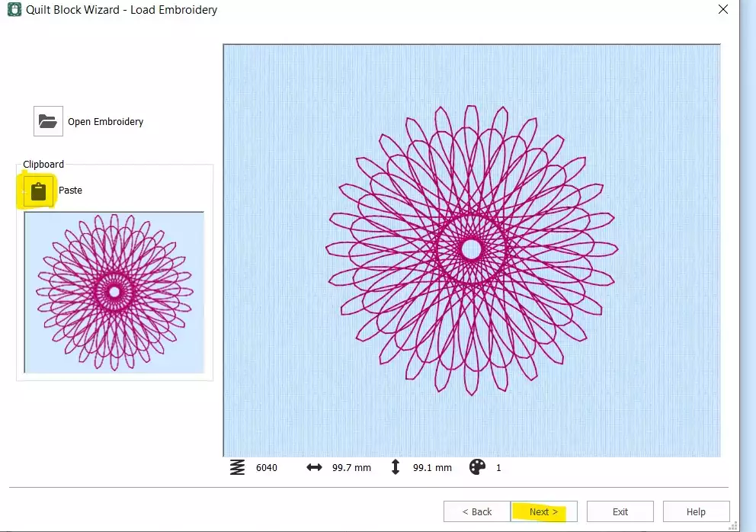Click the color palette icon
The width and height of the screenshot is (756, 532).
477,467
